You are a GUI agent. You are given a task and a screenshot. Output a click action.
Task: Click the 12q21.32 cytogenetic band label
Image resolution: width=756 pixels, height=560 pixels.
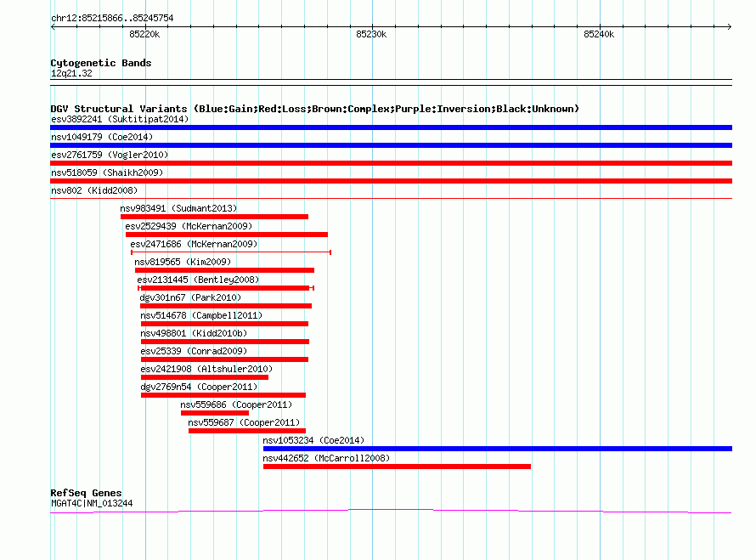pyautogui.click(x=71, y=74)
